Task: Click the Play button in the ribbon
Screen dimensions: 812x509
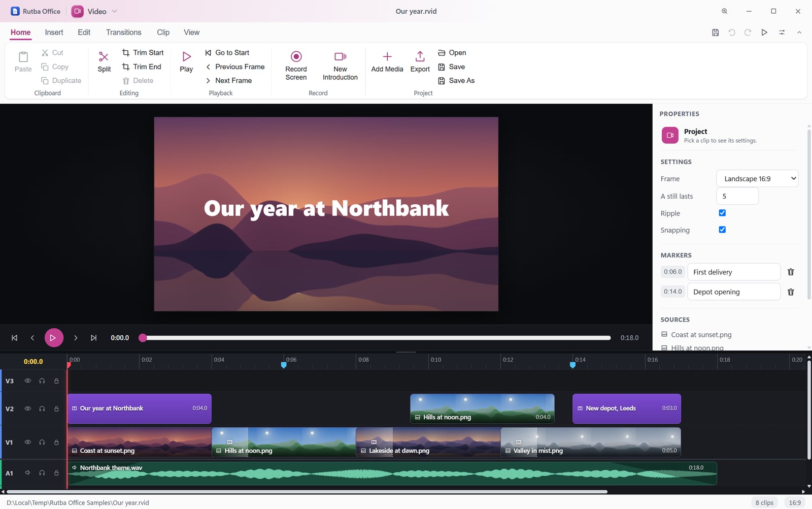Action: [186, 62]
